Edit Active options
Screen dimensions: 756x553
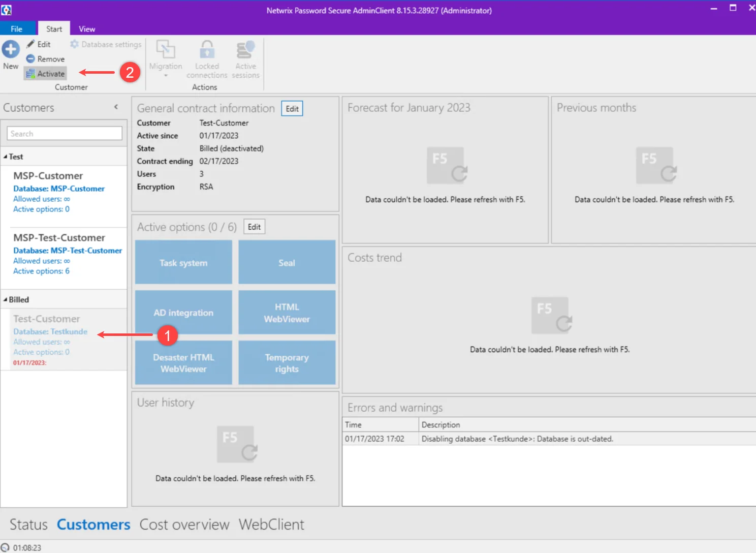pyautogui.click(x=255, y=227)
